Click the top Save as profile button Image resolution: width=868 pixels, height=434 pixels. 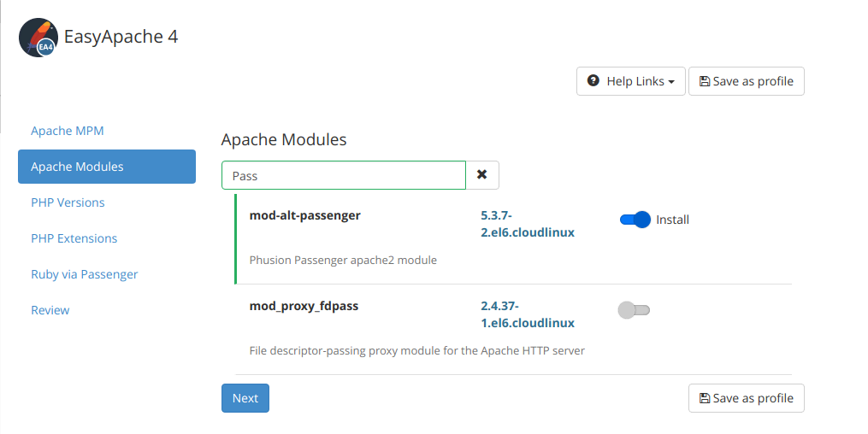[747, 81]
